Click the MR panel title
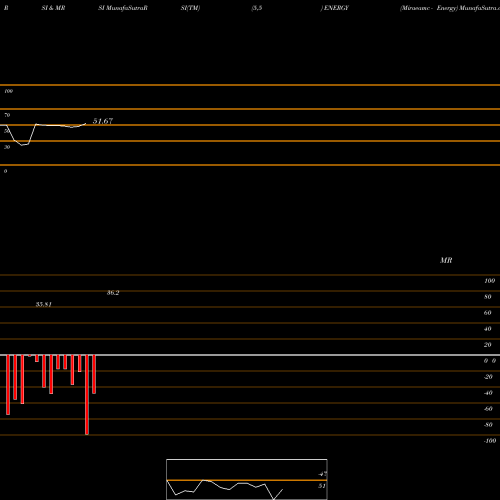This screenshot has height=500, width=500. coord(446,260)
